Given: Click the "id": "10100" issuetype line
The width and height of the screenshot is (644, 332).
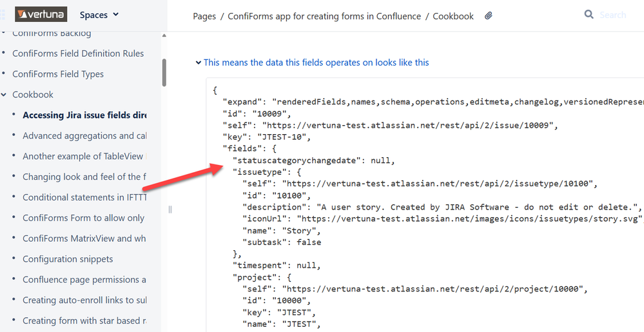Looking at the screenshot, I should pyautogui.click(x=277, y=195).
